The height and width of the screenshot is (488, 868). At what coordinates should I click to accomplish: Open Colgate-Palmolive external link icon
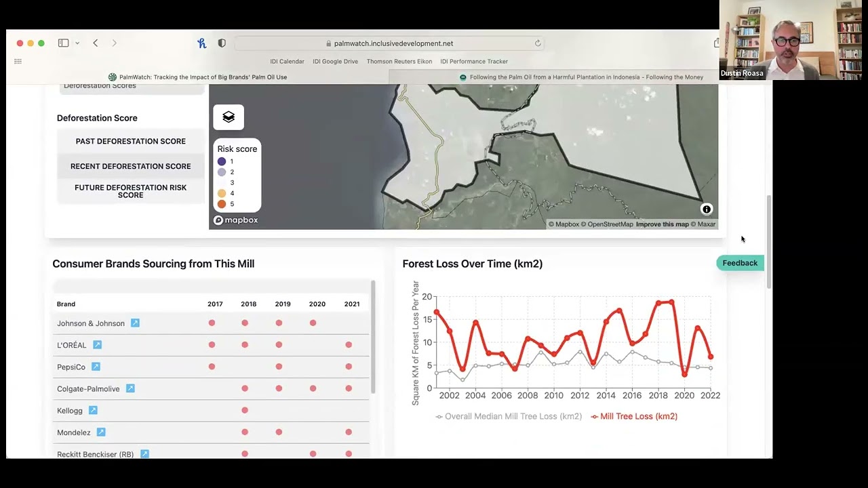(130, 388)
